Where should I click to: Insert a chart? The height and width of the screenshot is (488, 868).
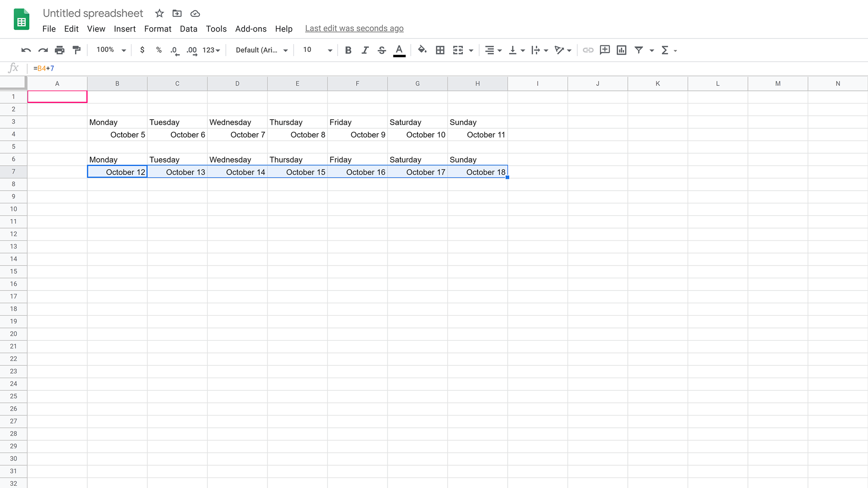click(x=621, y=50)
